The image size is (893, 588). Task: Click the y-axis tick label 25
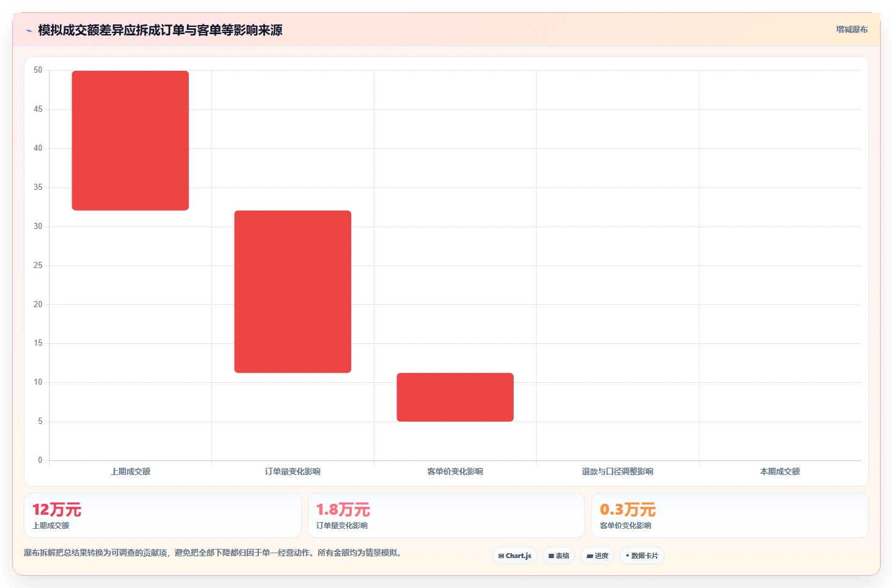pos(38,265)
